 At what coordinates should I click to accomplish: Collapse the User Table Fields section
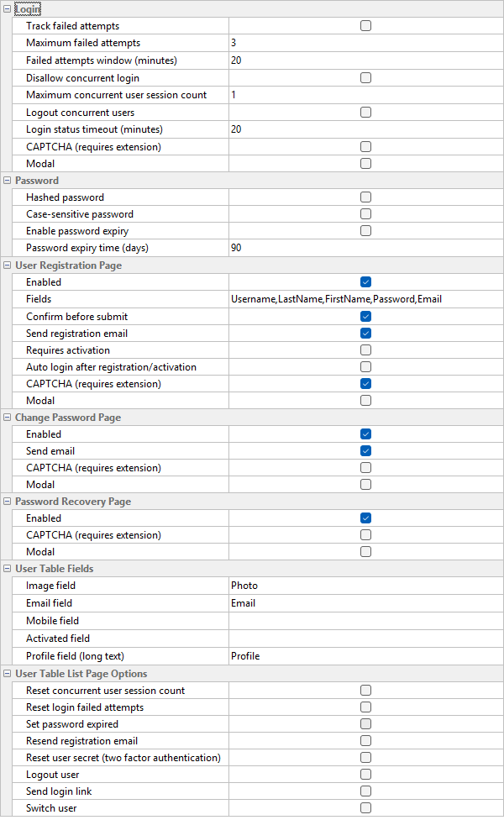coord(8,569)
